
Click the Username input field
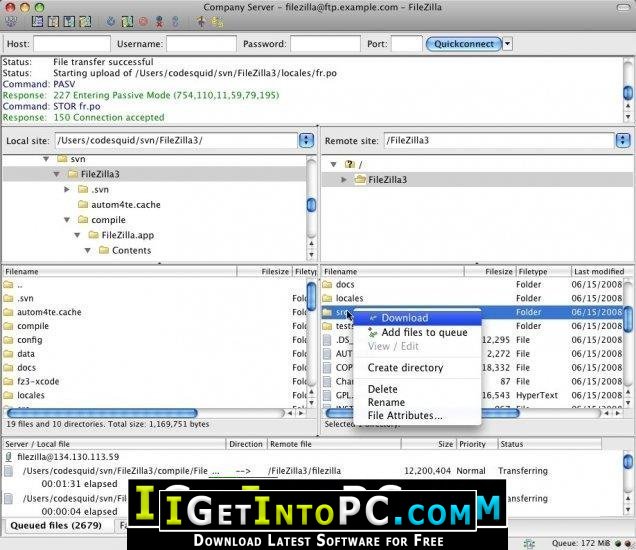click(x=201, y=44)
